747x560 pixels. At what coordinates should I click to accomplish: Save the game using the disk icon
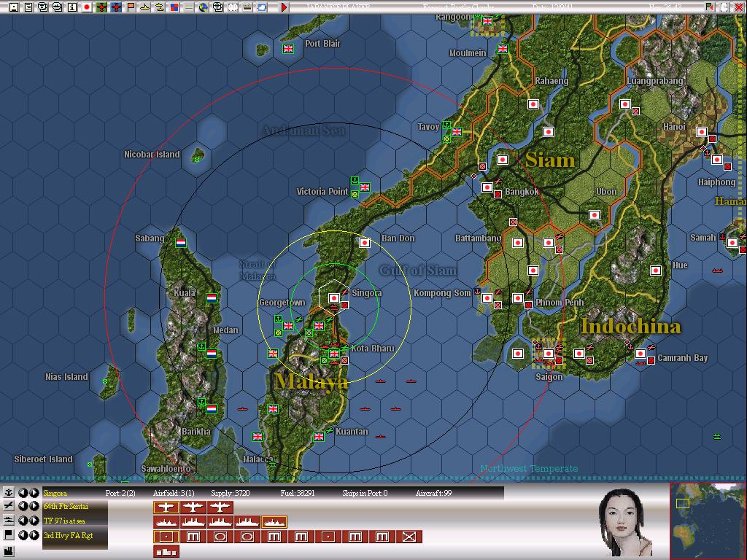pyautogui.click(x=13, y=6)
